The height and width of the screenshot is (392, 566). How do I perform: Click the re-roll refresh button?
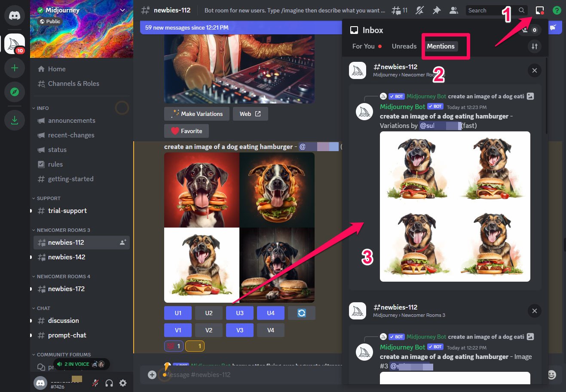tap(302, 313)
